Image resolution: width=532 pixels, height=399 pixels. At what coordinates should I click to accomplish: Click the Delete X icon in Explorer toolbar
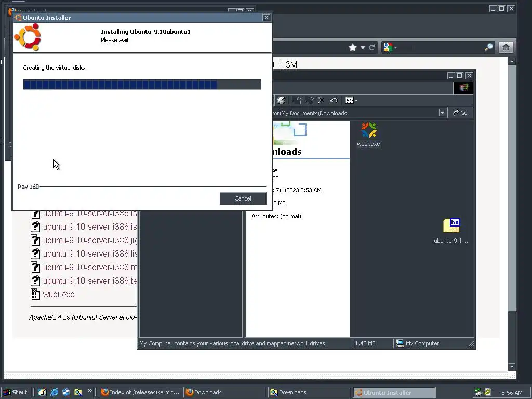pos(321,100)
